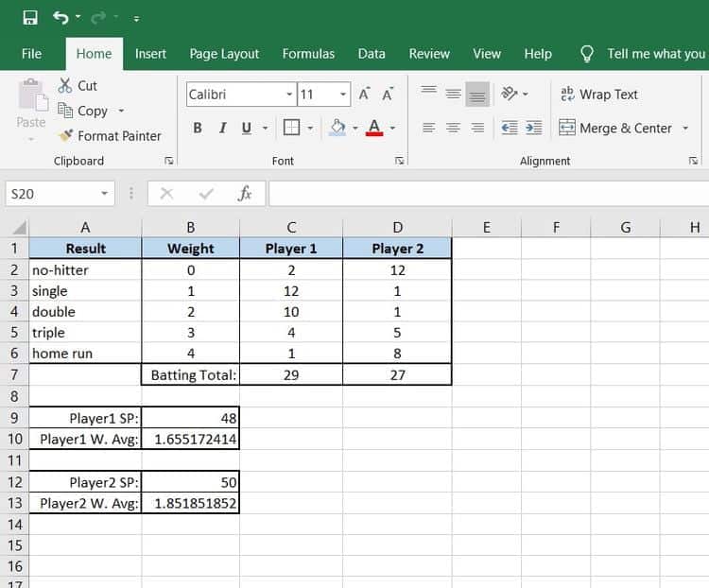Click inside the formula bar input
Viewport: 709px width, 588px height.
pos(489,194)
